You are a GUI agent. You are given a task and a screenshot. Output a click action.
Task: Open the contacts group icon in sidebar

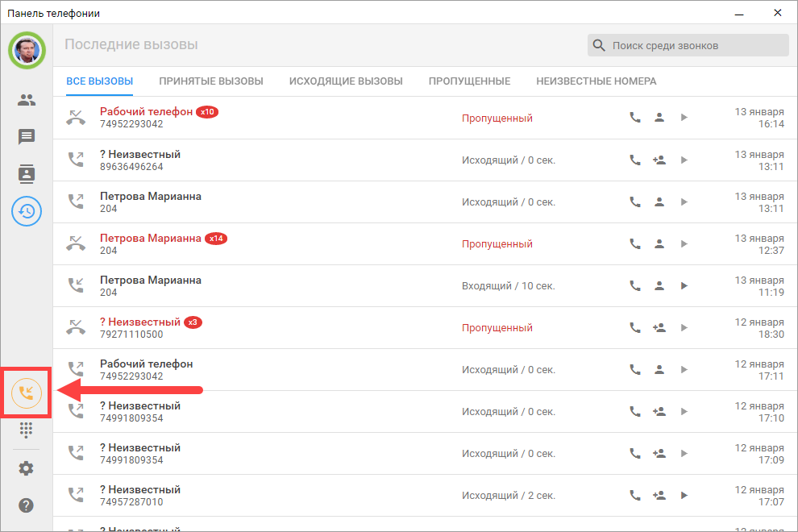27,100
